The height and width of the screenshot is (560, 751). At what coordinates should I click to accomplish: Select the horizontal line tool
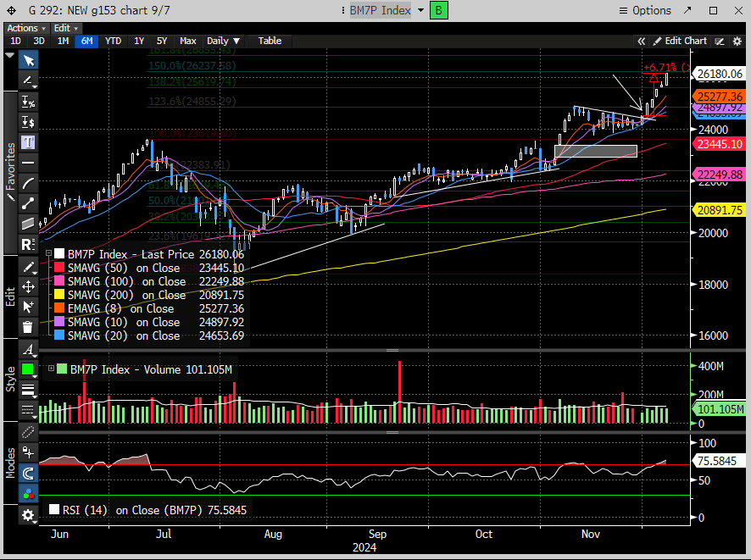click(x=28, y=163)
